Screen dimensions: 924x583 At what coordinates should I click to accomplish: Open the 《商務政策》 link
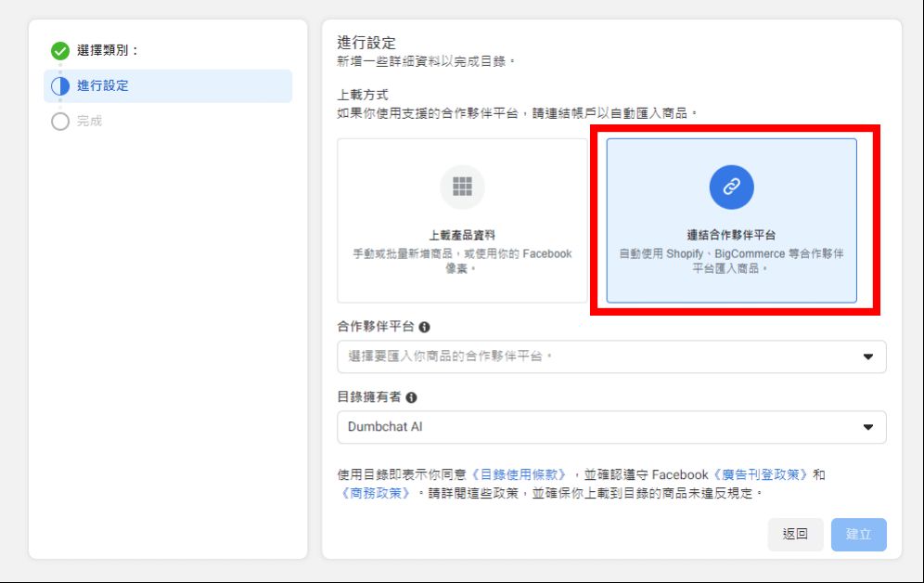tap(376, 493)
